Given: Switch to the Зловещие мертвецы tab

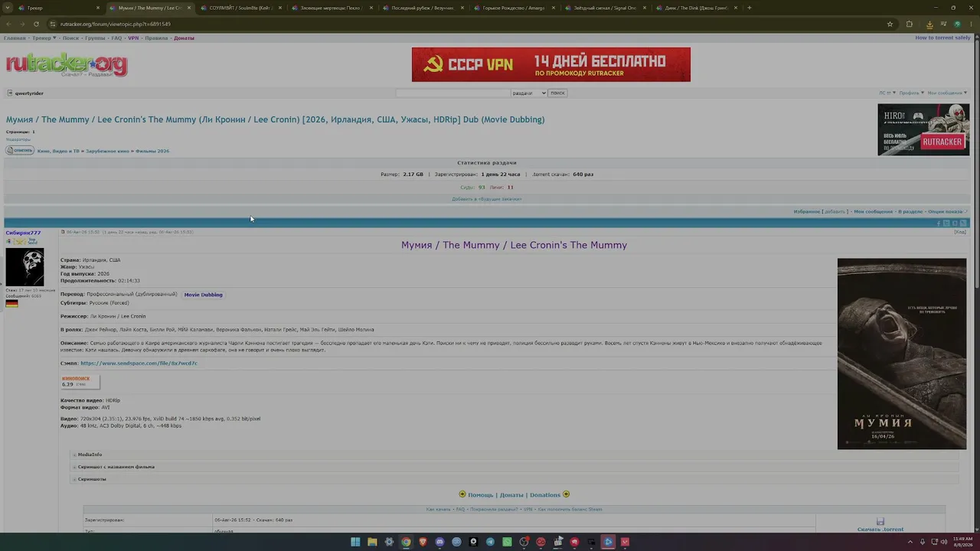Looking at the screenshot, I should (332, 8).
